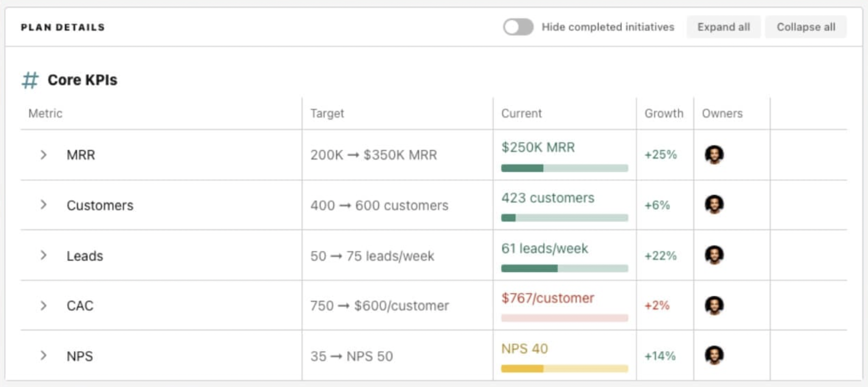Expand the Leads metric details
Image resolution: width=868 pixels, height=387 pixels.
(43, 255)
